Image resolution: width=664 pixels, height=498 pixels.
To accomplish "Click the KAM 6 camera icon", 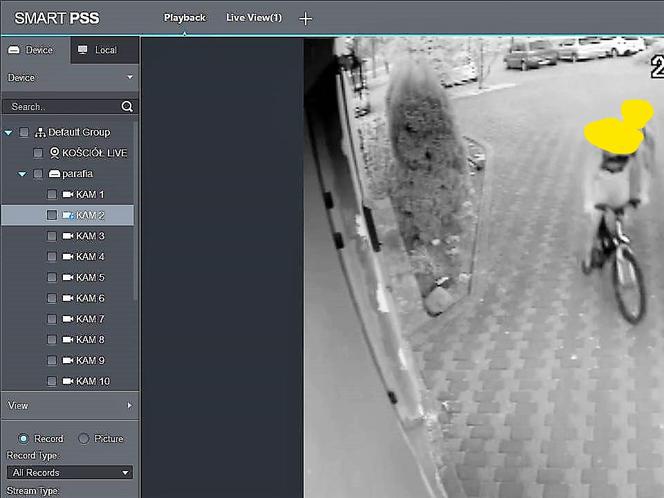I will [68, 298].
